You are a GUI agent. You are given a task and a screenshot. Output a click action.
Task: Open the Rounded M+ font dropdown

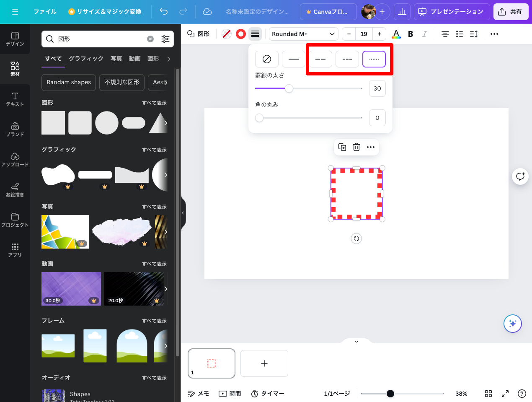click(x=303, y=34)
